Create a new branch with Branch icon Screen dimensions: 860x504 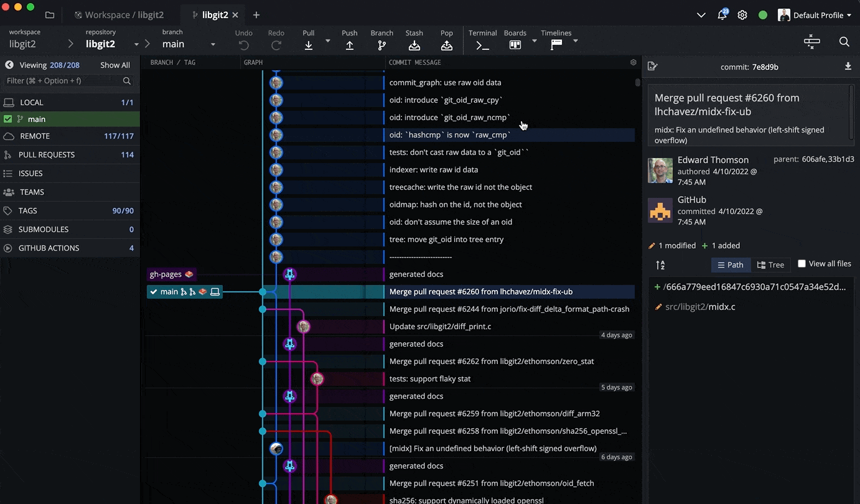[381, 45]
